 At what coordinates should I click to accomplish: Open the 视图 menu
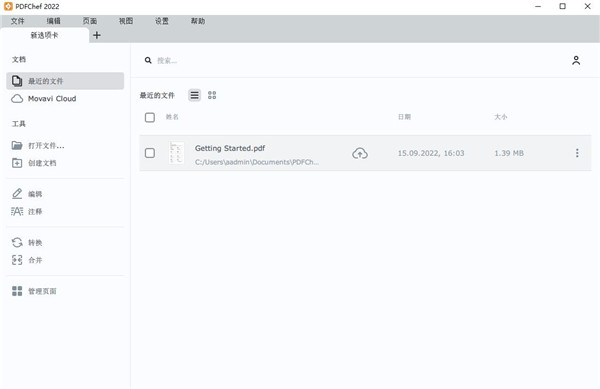point(126,21)
